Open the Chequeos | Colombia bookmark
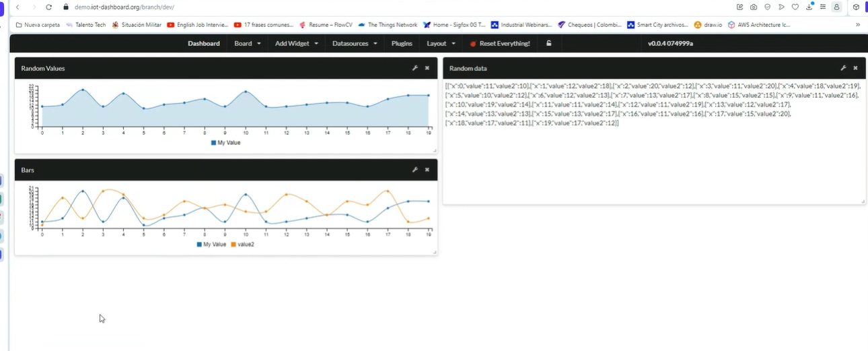868x351 pixels. (589, 25)
